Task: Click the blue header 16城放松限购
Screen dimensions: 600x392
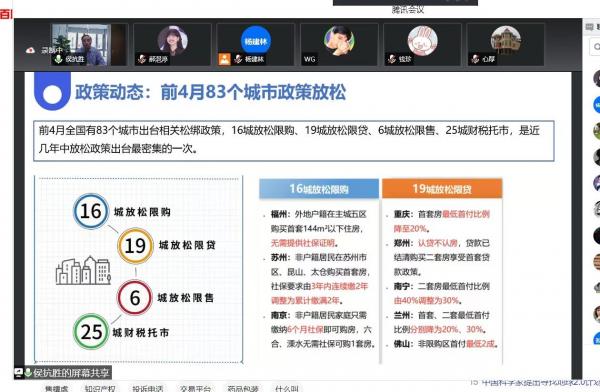Action: tap(319, 189)
